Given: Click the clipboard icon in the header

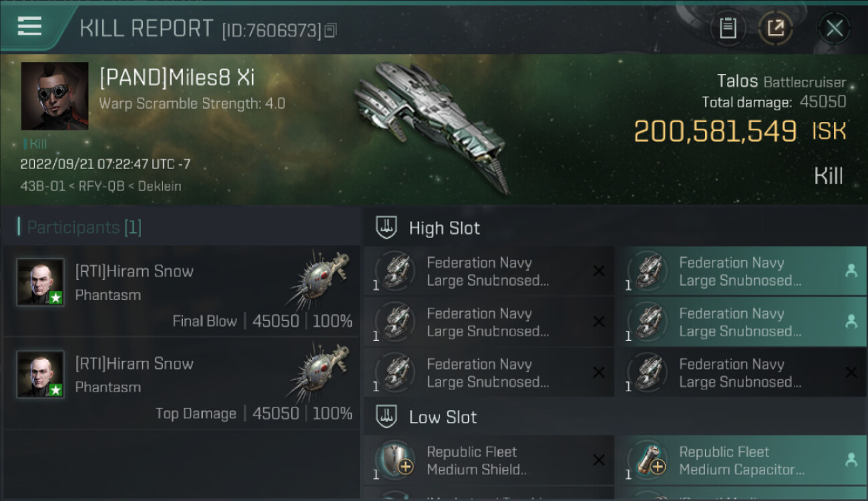Looking at the screenshot, I should tap(728, 28).
